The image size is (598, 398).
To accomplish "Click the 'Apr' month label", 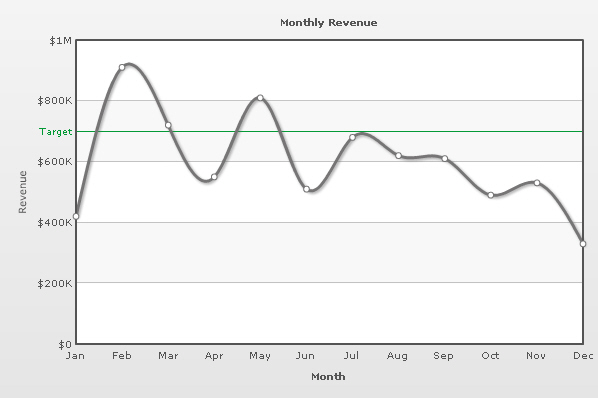I will click(214, 356).
